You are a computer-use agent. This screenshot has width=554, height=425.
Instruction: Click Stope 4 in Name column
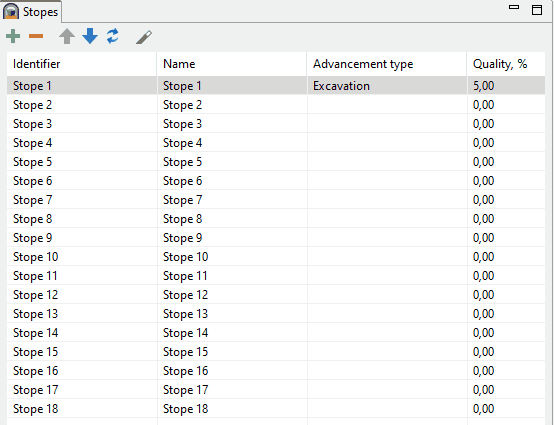click(232, 143)
